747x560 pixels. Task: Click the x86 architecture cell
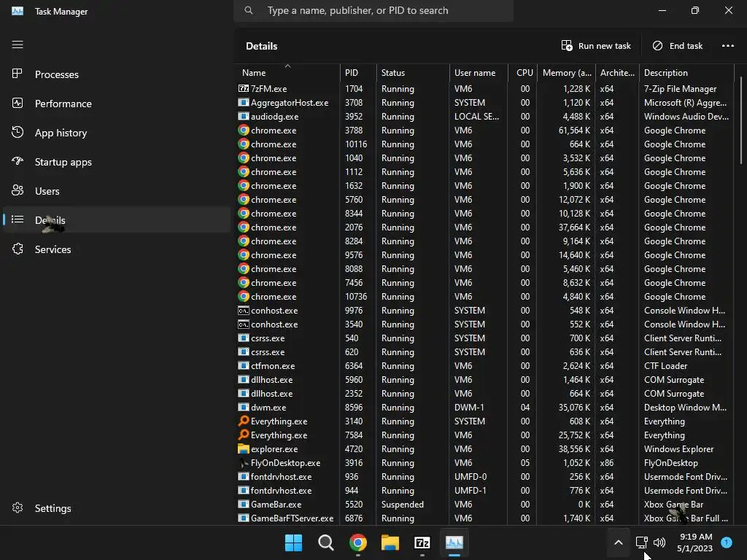tap(617, 462)
